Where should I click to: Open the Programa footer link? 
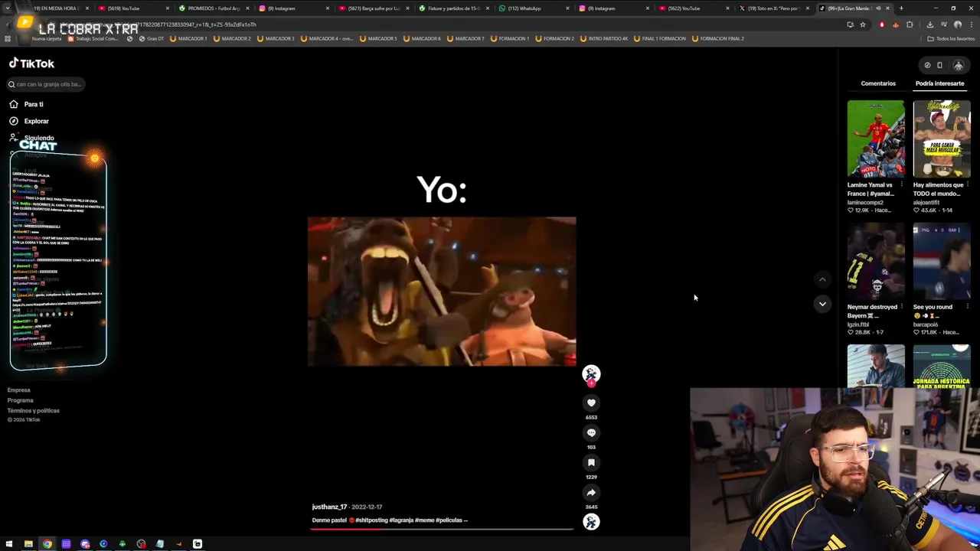pos(21,400)
